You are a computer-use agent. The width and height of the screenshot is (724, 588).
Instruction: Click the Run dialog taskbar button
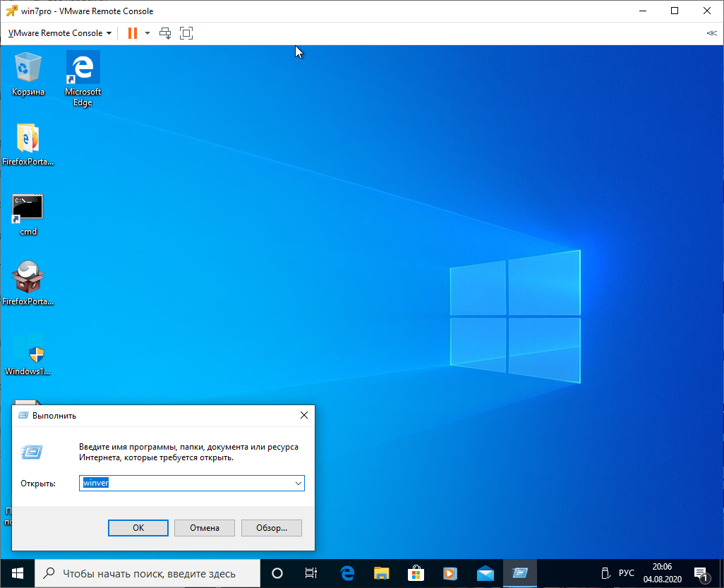coord(519,574)
